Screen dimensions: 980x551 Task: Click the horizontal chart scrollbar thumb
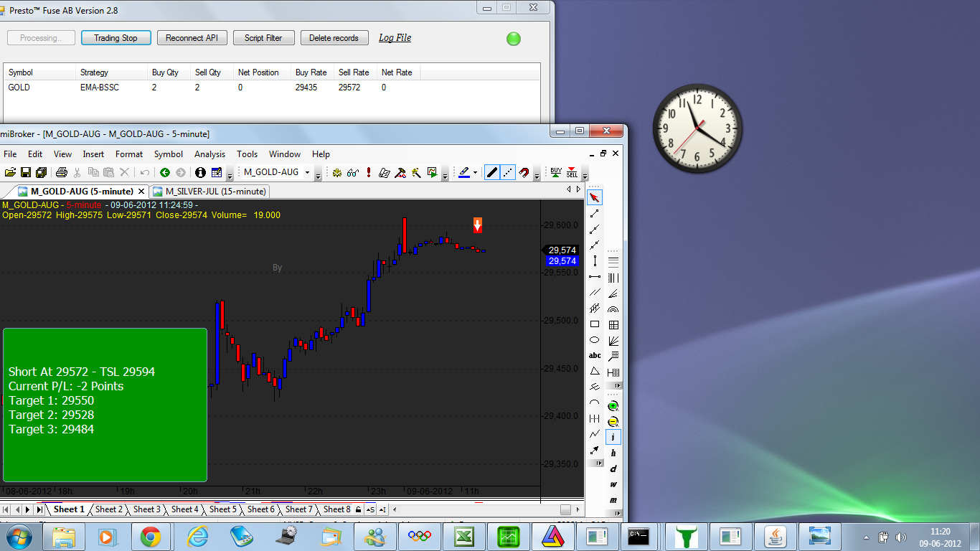click(565, 509)
